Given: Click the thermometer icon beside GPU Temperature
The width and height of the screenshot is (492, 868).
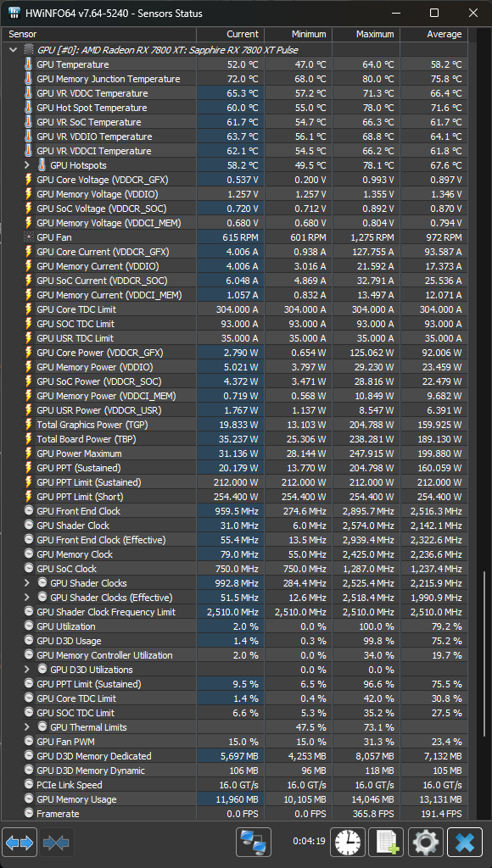Looking at the screenshot, I should 29,64.
